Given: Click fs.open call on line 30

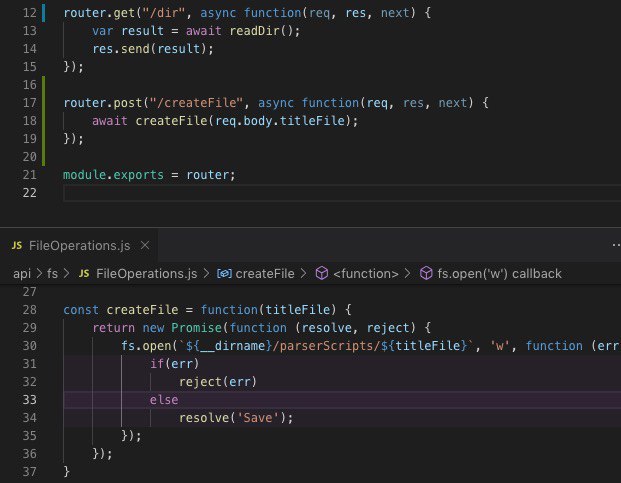Looking at the screenshot, I should point(146,346).
